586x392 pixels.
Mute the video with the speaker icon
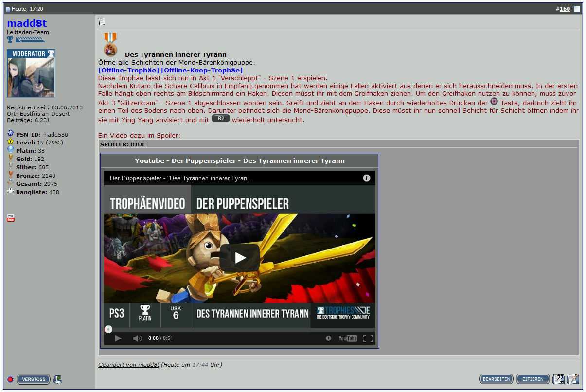click(x=138, y=338)
